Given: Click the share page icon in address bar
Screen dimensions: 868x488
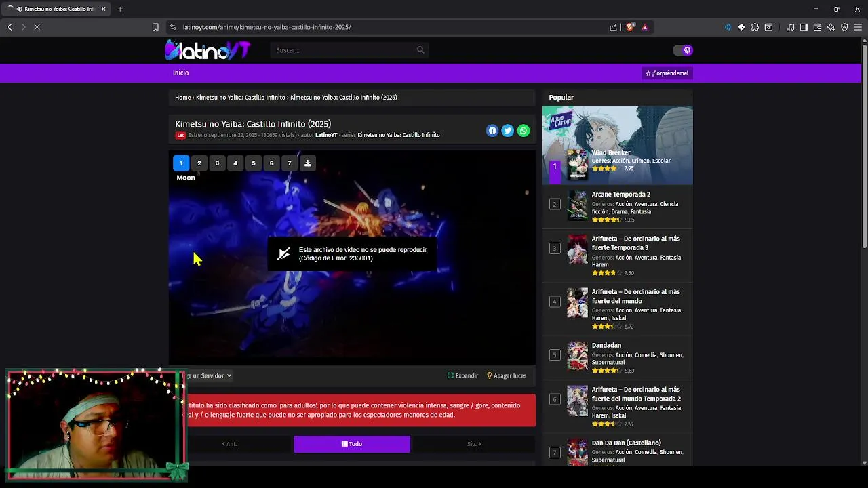Looking at the screenshot, I should tap(613, 27).
